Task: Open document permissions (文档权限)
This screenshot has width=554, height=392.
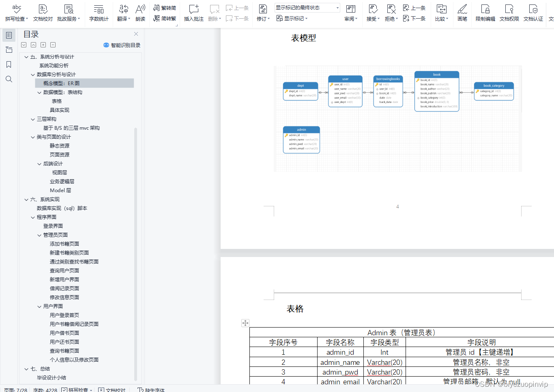Action: [x=509, y=12]
